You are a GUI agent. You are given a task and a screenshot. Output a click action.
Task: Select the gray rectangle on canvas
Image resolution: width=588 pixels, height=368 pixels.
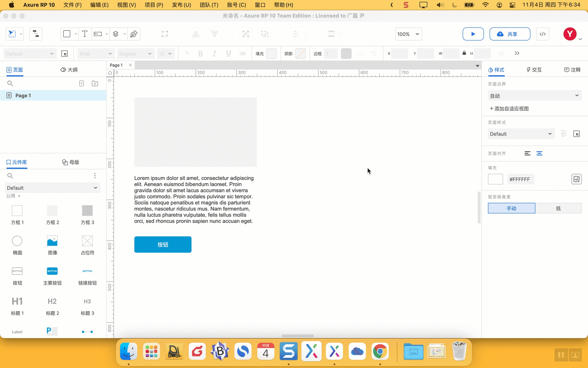click(x=196, y=132)
